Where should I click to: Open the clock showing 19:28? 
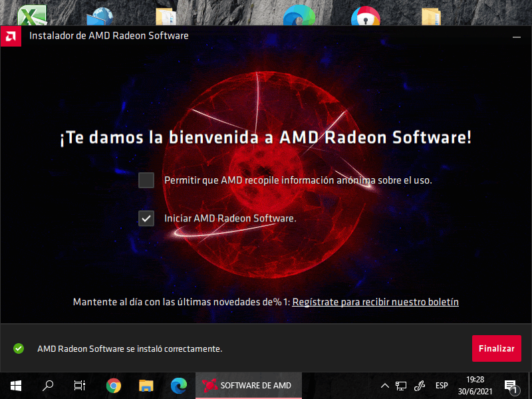475,386
